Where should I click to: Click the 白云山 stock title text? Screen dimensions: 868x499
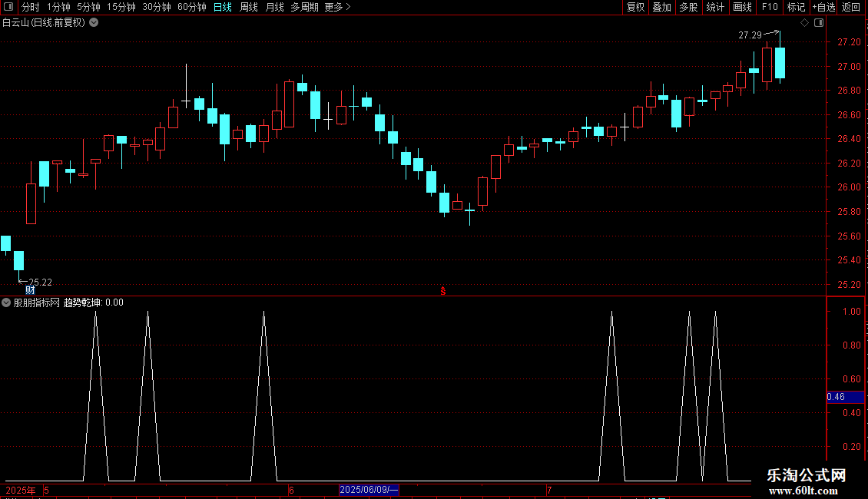tap(15, 23)
